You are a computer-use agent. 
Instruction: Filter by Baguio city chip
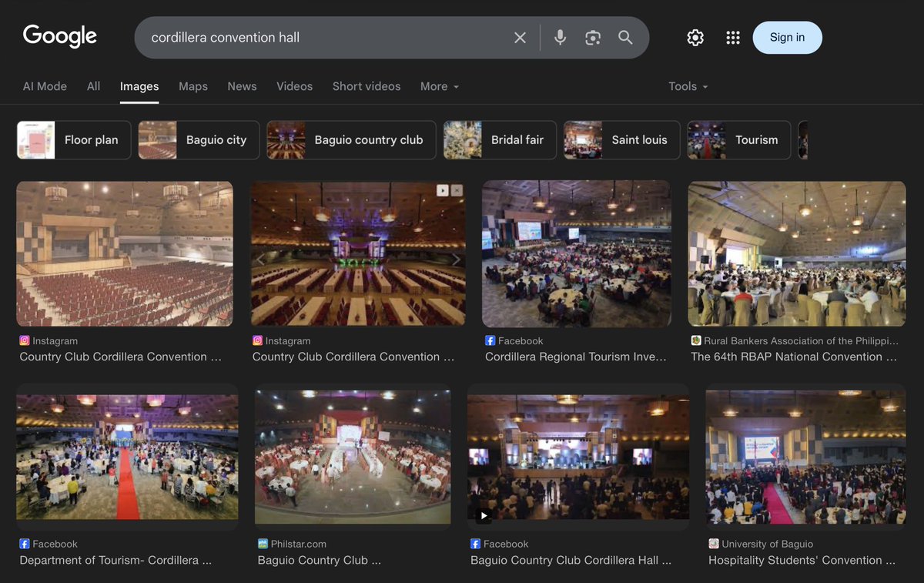(x=199, y=140)
